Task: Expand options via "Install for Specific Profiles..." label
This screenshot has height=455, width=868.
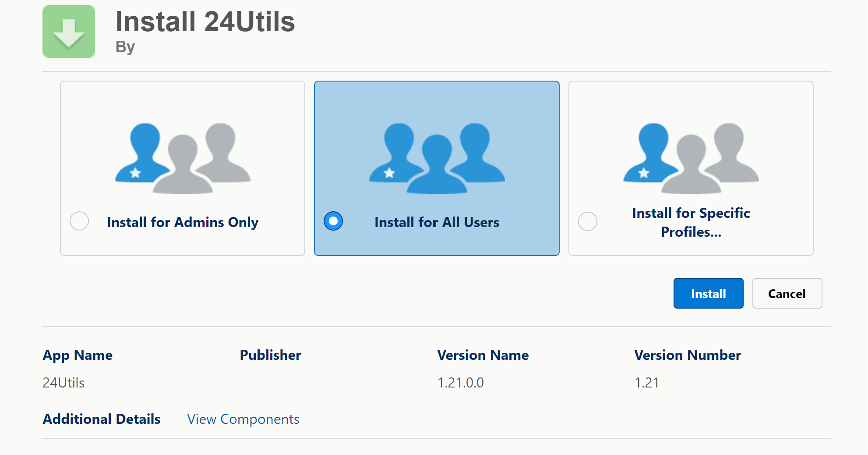Action: [691, 222]
